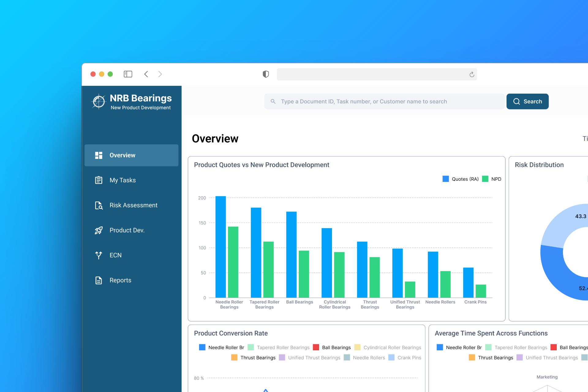Click the Search button
The width and height of the screenshot is (588, 392).
(x=527, y=101)
